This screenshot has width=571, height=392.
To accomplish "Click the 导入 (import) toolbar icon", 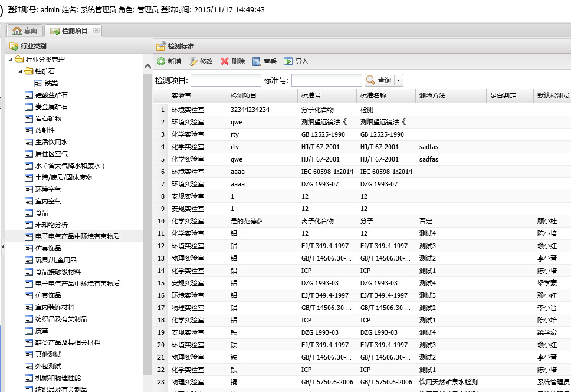I will point(288,61).
